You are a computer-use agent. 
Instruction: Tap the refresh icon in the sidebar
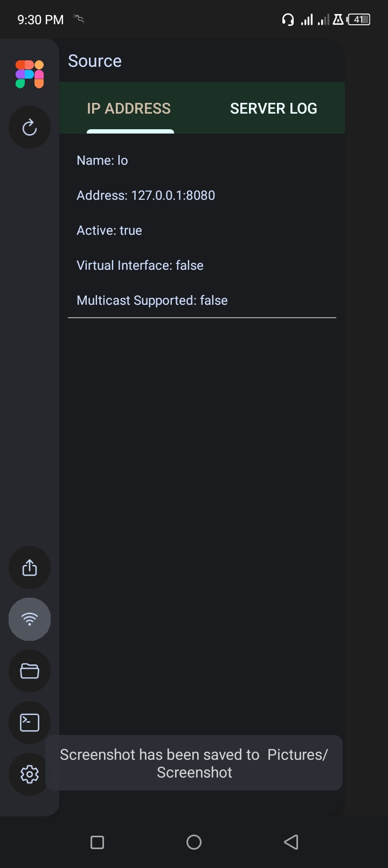[29, 127]
